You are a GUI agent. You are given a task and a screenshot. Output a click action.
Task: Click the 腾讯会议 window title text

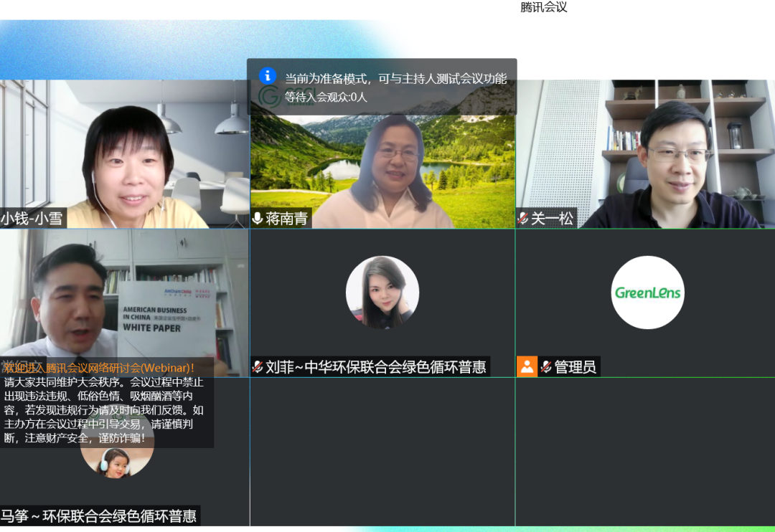click(543, 7)
